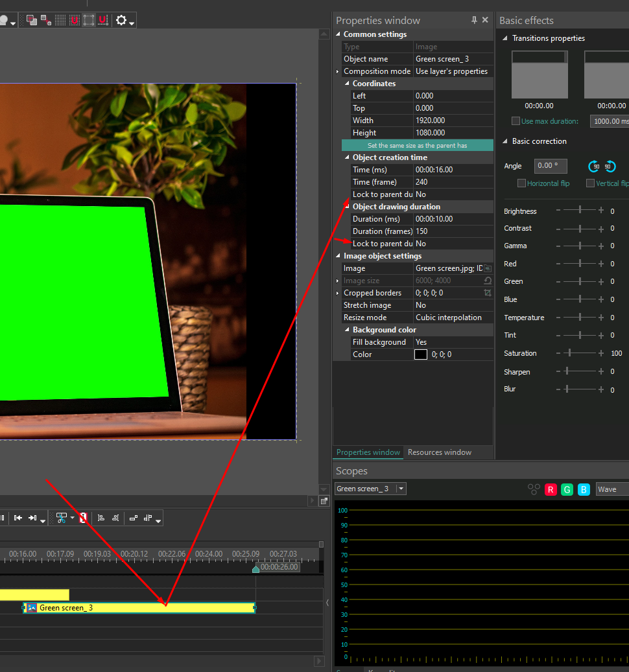
Task: Click the Sharpen slider handle
Action: pyautogui.click(x=567, y=371)
